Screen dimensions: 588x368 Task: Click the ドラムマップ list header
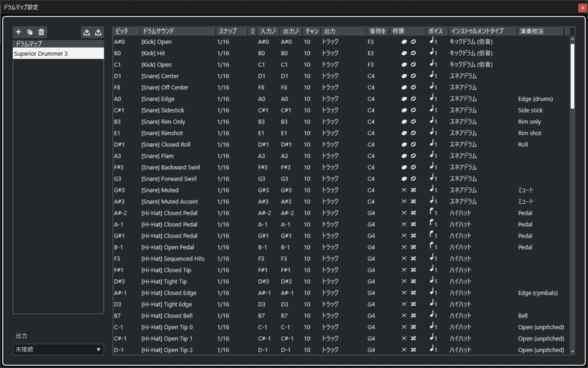click(58, 44)
